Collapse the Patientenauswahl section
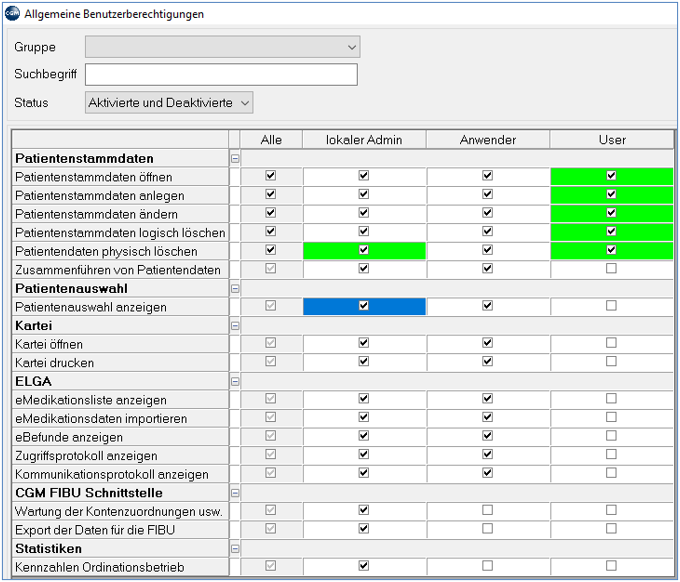680x582 pixels. pos(235,289)
